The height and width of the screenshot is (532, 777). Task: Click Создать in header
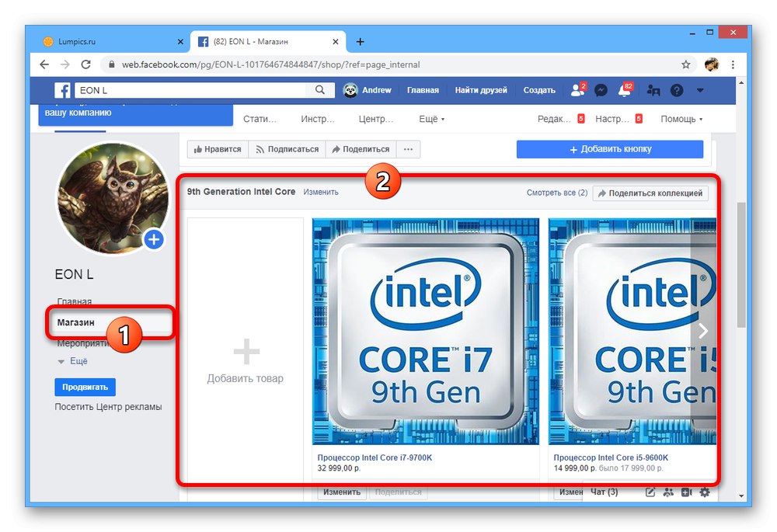point(539,90)
